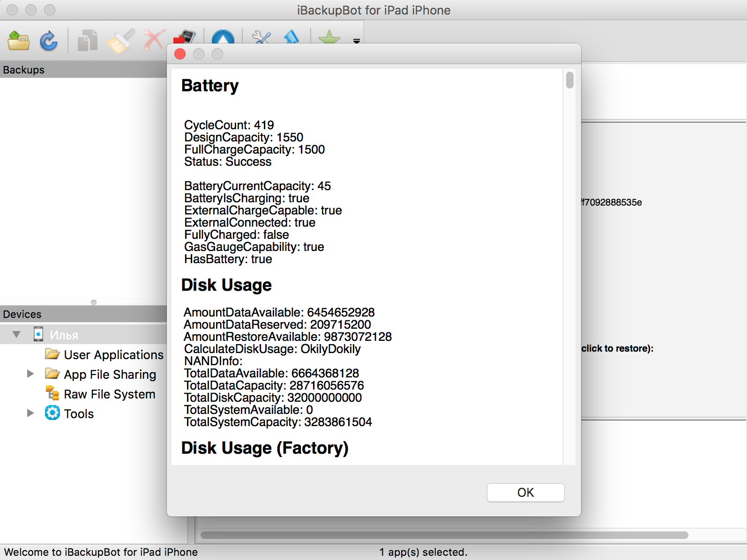
Task: Click the Backups panel header
Action: (x=83, y=70)
